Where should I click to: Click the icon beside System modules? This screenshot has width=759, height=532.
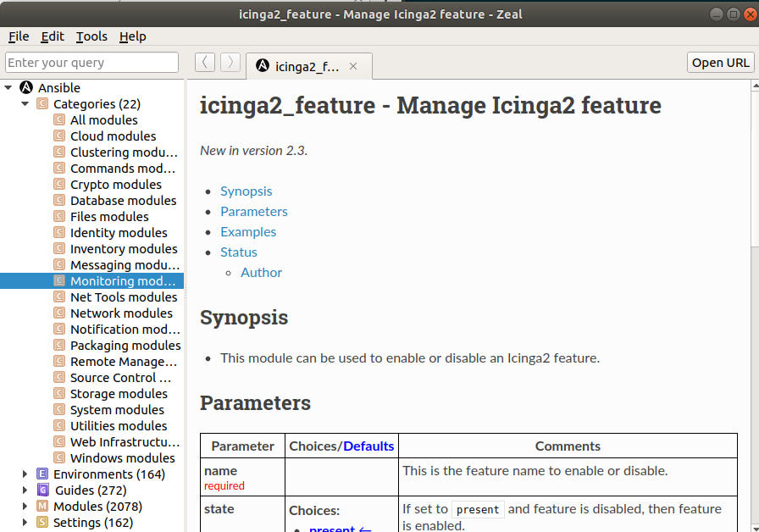[x=59, y=409]
